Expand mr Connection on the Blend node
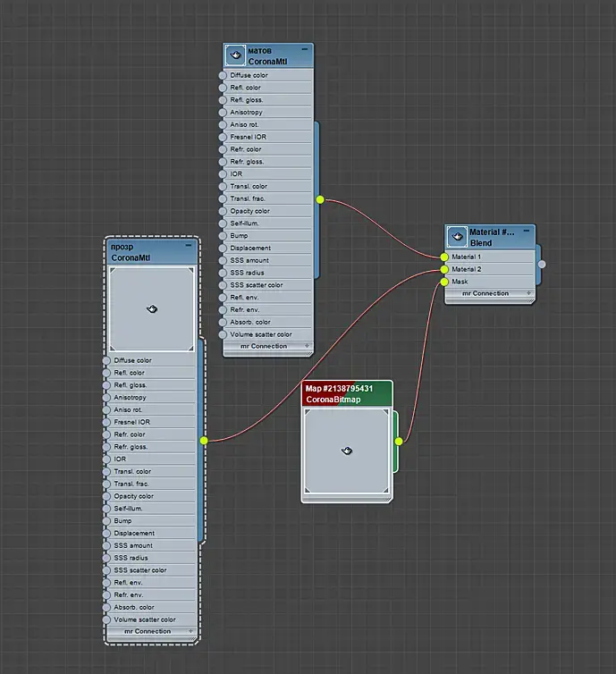Screen dimensions: 616x674 (x=528, y=292)
